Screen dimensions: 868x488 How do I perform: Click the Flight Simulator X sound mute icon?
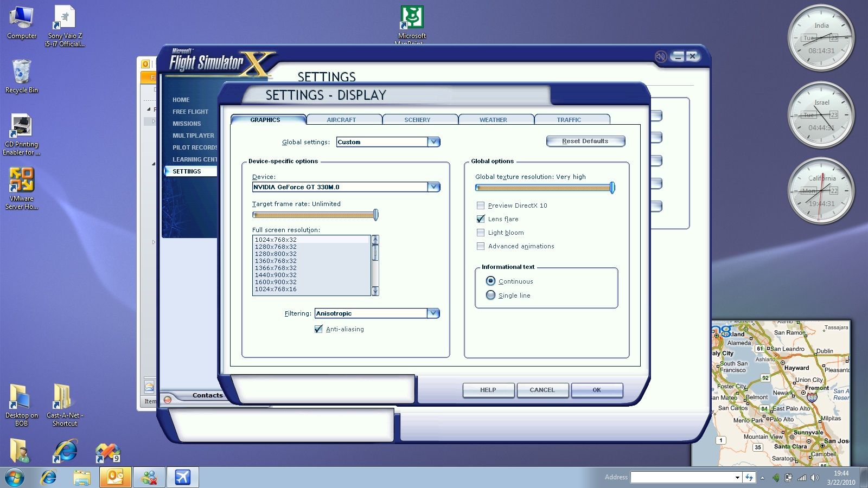[660, 56]
